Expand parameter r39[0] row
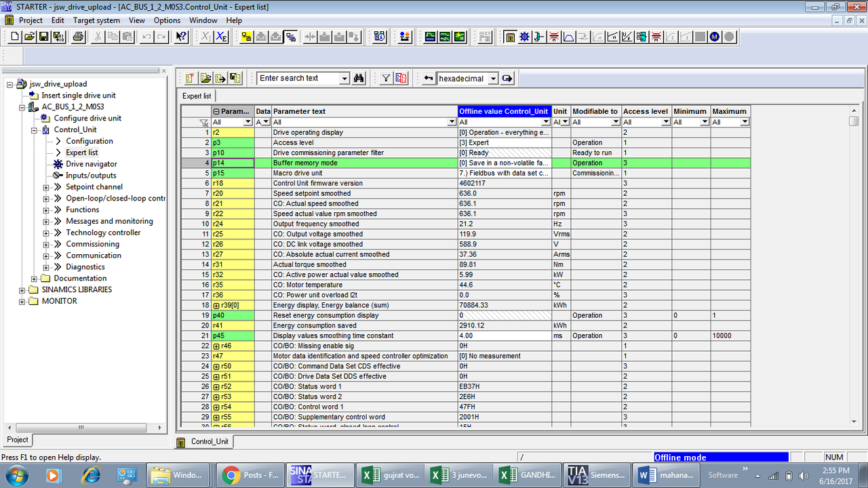The image size is (868, 488). [x=216, y=306]
